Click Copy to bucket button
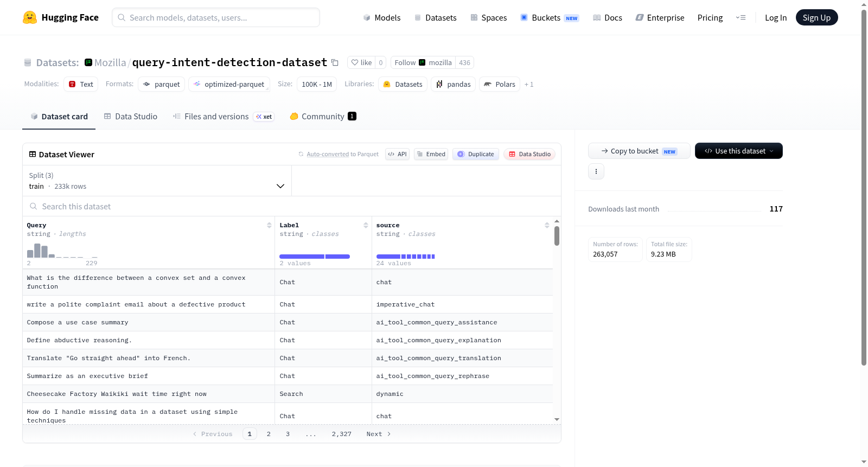Viewport: 868px width, 467px height. (x=639, y=151)
